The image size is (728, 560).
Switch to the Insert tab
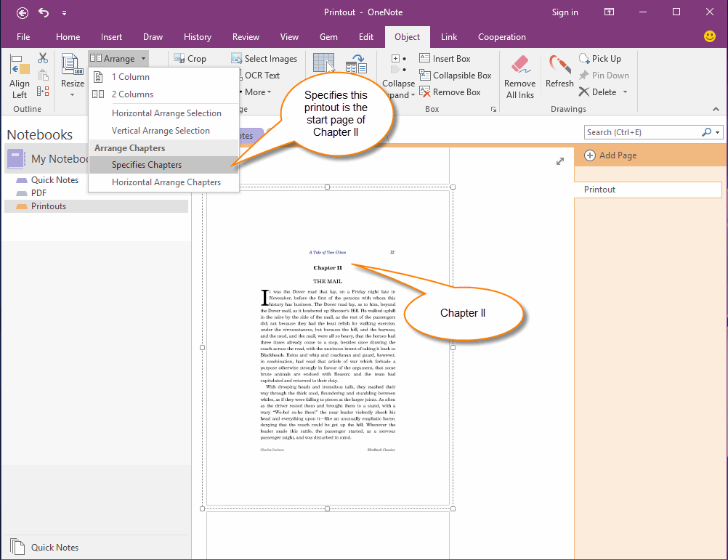tap(111, 37)
